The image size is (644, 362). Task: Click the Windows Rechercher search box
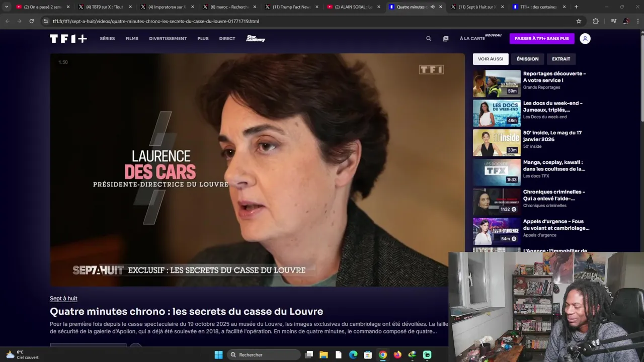[263, 354]
